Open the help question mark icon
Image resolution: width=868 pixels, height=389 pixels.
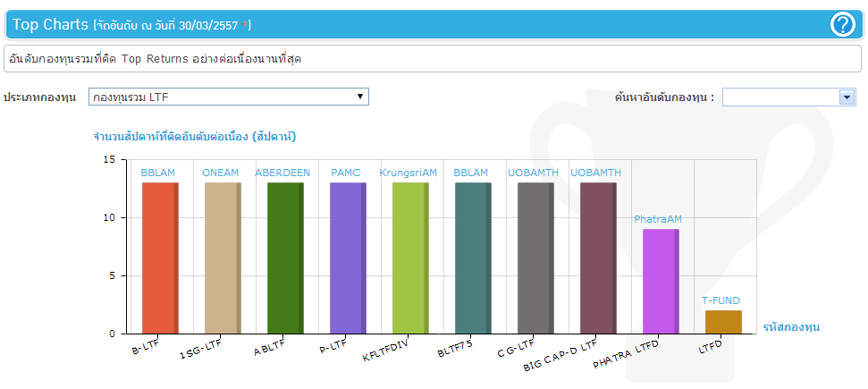[x=843, y=25]
